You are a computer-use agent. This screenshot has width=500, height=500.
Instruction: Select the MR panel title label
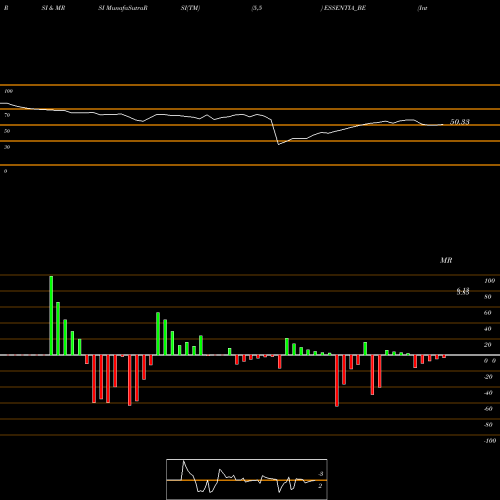[446, 260]
